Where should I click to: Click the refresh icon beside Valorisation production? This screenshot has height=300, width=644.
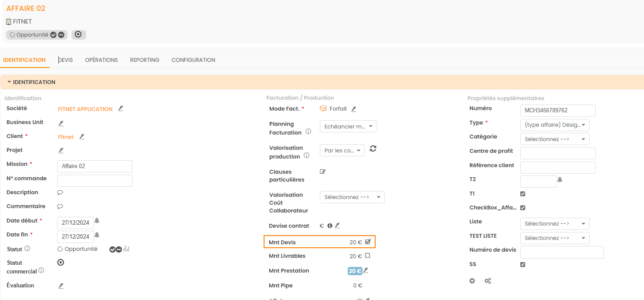click(x=373, y=148)
